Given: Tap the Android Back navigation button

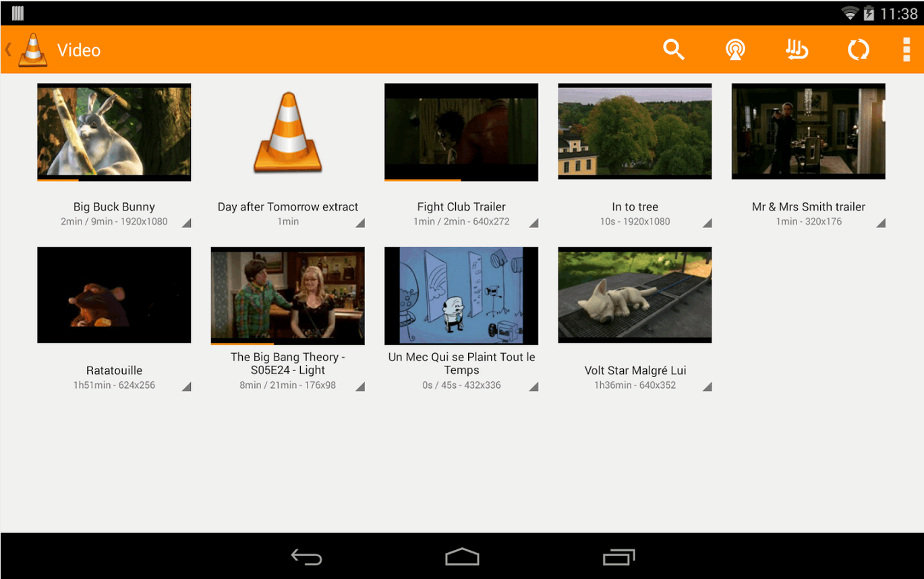Looking at the screenshot, I should coord(306,557).
